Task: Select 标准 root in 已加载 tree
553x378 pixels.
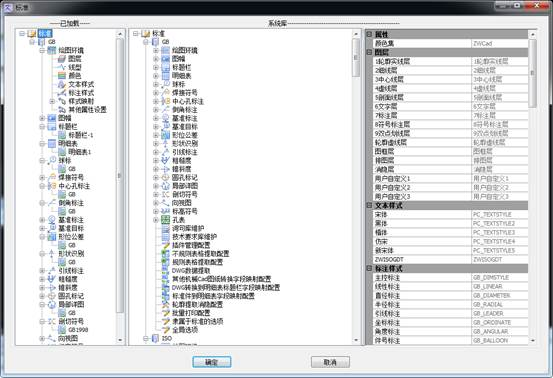Action: coord(45,33)
